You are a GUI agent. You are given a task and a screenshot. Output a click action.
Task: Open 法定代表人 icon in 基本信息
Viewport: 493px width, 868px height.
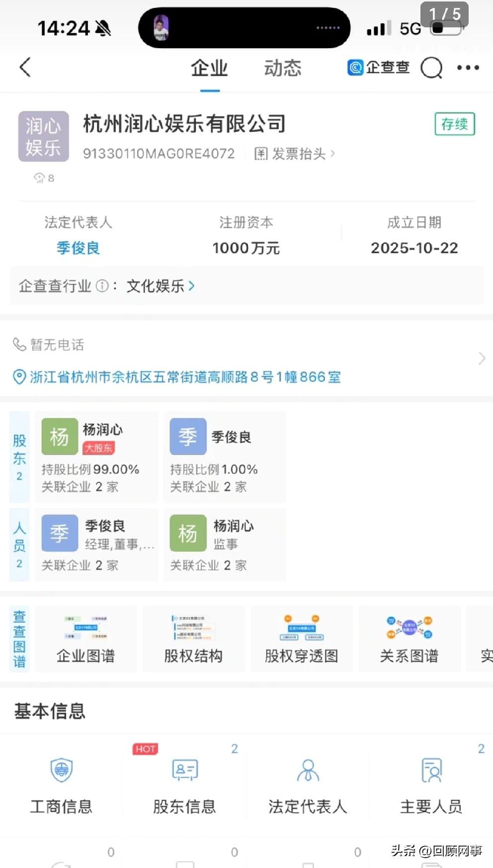pyautogui.click(x=308, y=770)
